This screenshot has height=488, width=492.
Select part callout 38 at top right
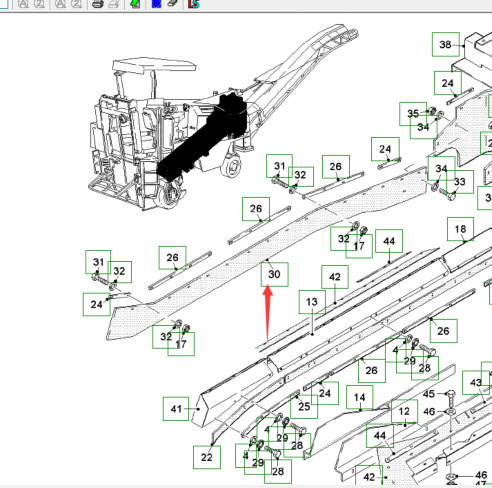click(x=446, y=44)
